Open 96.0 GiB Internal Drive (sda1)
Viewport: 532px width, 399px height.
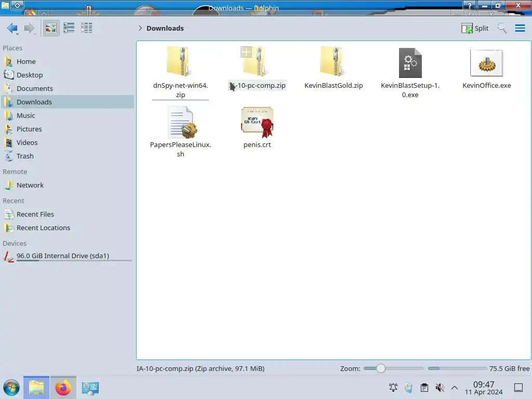coord(67,256)
